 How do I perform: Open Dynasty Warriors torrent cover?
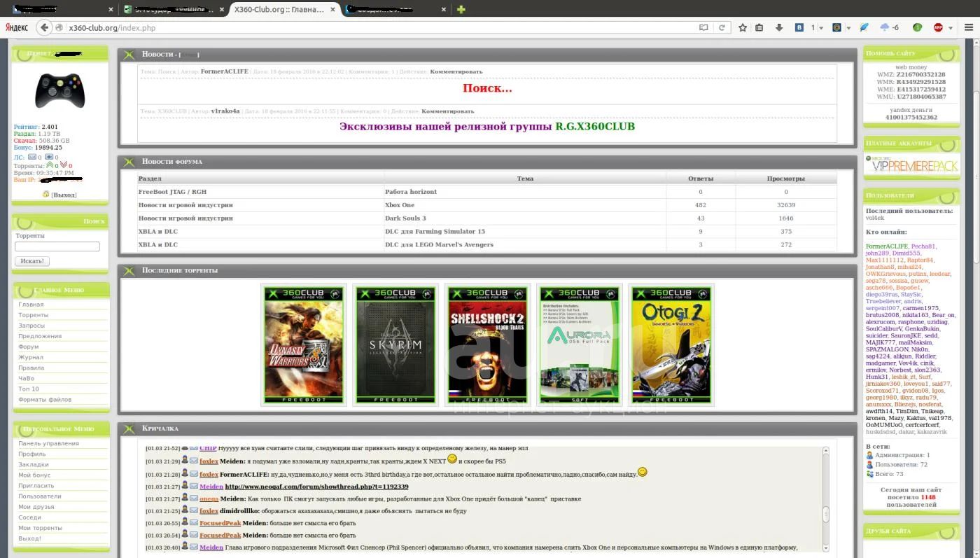click(303, 344)
